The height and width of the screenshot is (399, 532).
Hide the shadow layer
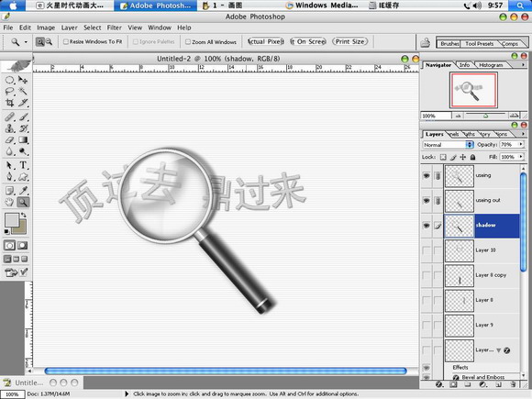pos(427,226)
